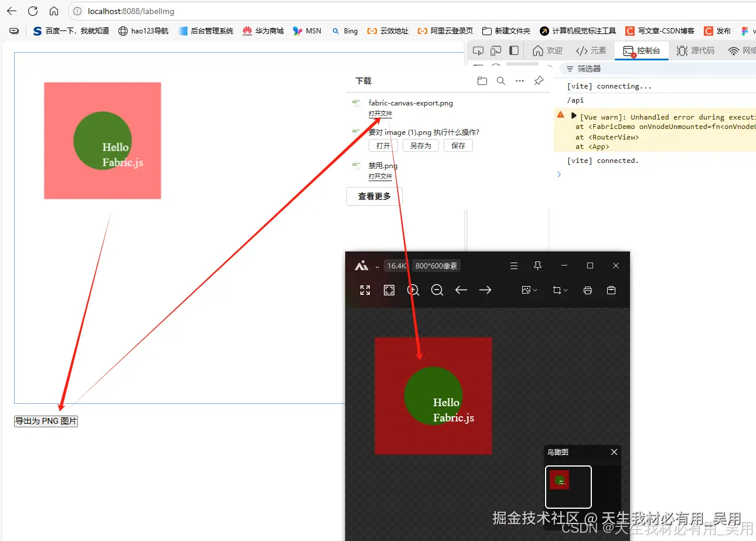
Task: Click the 导出为 PNG 图片 button
Action: 46,420
